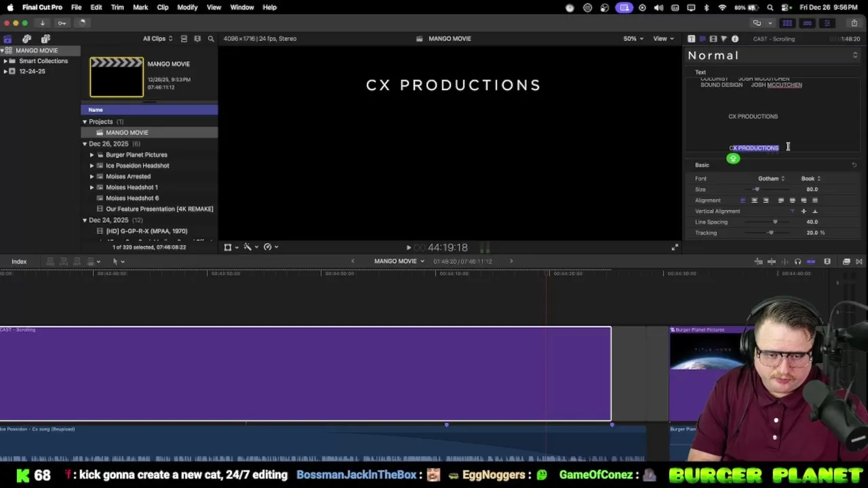Open the Share export icon

point(854,23)
